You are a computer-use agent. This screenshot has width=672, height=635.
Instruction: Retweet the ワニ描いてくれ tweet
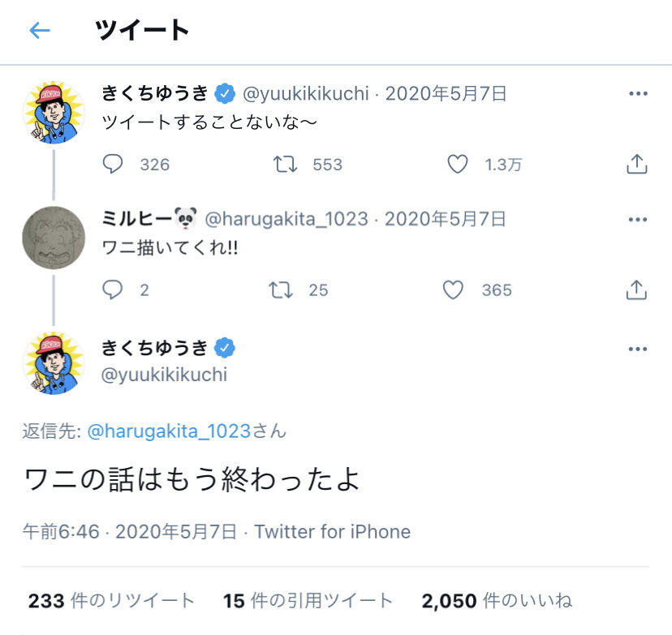pos(283,290)
